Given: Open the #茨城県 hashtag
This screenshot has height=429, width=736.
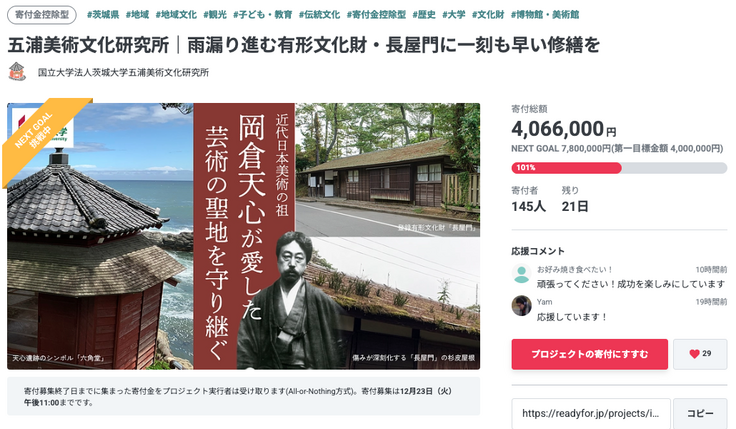Looking at the screenshot, I should point(103,15).
